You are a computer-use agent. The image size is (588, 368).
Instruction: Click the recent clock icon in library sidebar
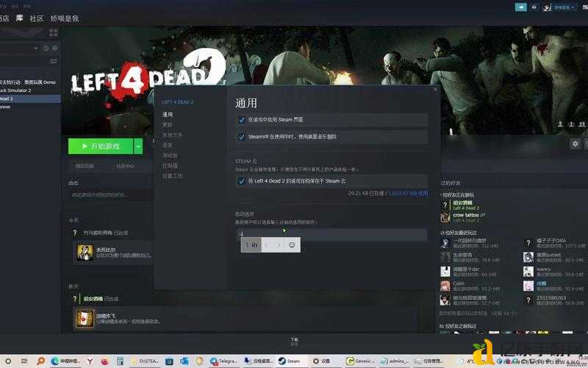[46, 48]
